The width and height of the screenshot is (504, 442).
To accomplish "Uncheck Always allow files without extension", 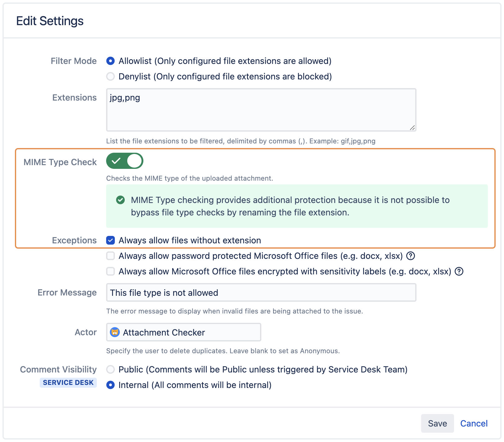I will [x=110, y=240].
